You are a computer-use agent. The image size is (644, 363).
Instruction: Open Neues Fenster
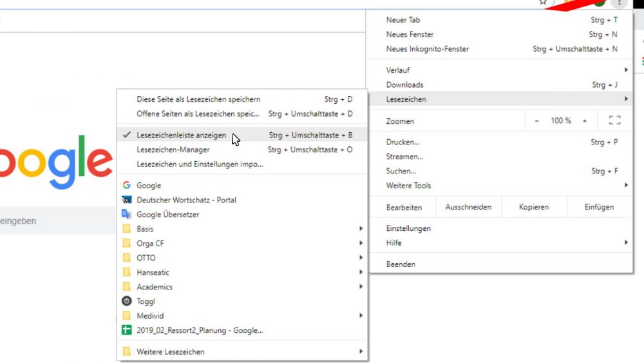[501, 35]
